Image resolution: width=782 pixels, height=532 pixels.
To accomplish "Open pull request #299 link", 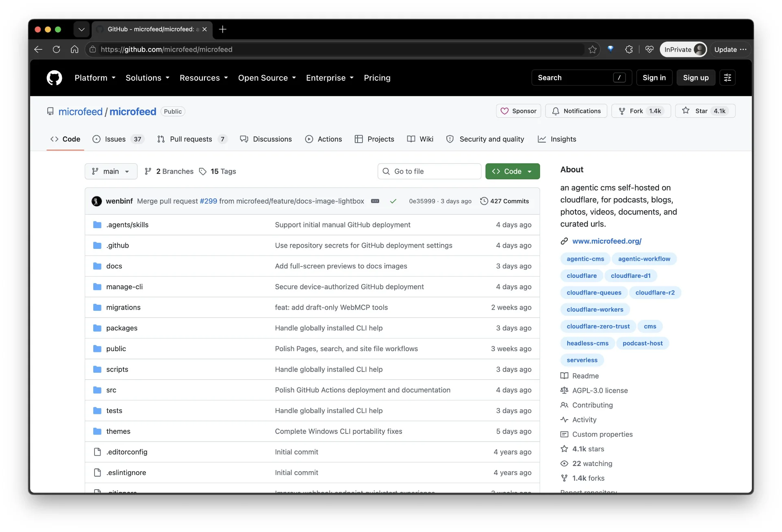I will pos(208,201).
